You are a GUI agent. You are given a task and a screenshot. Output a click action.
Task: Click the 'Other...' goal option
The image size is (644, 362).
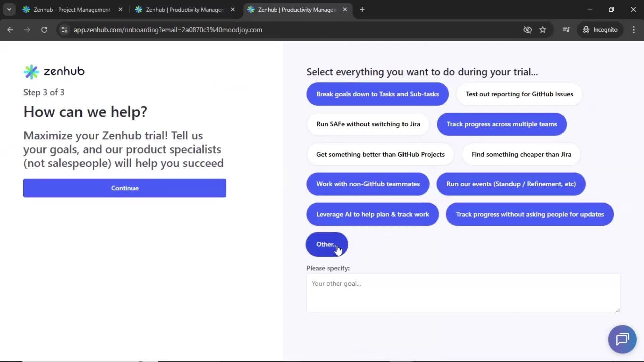[326, 244]
